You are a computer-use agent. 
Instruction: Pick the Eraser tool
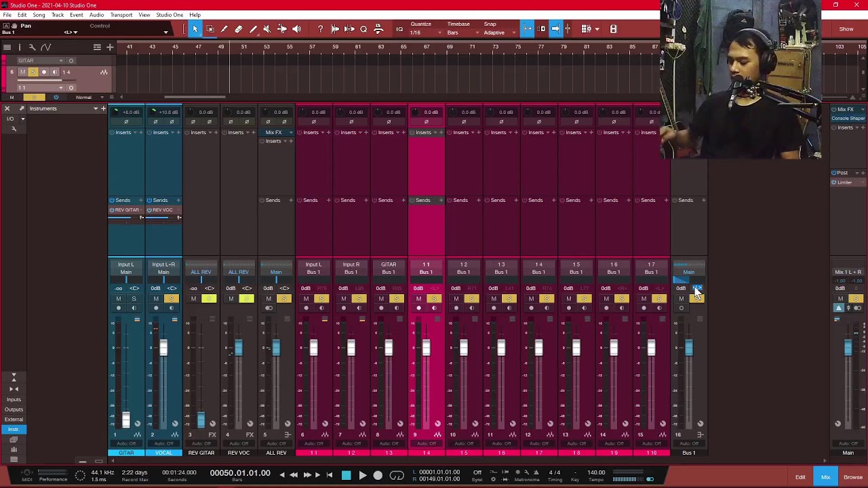[238, 29]
